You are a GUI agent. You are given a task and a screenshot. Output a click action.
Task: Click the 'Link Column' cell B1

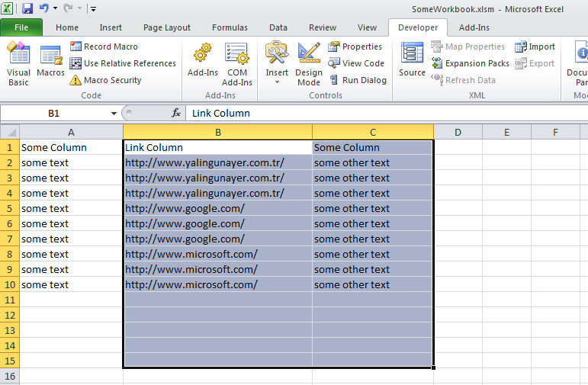pyautogui.click(x=218, y=147)
